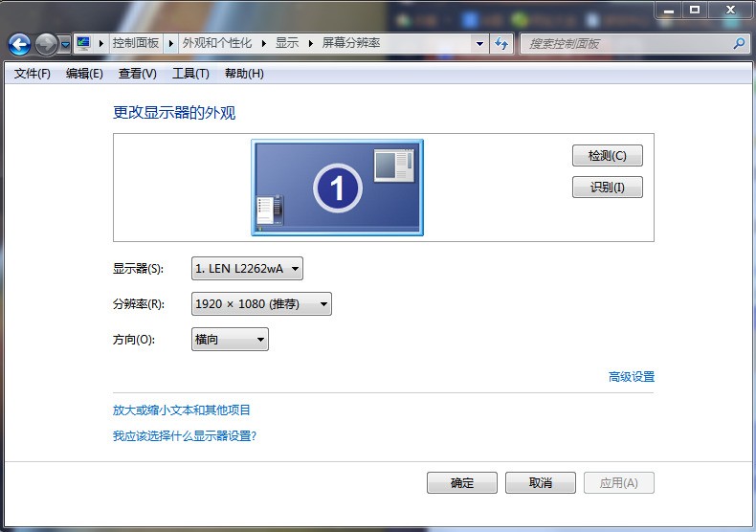Click the 确定 button

pyautogui.click(x=462, y=482)
